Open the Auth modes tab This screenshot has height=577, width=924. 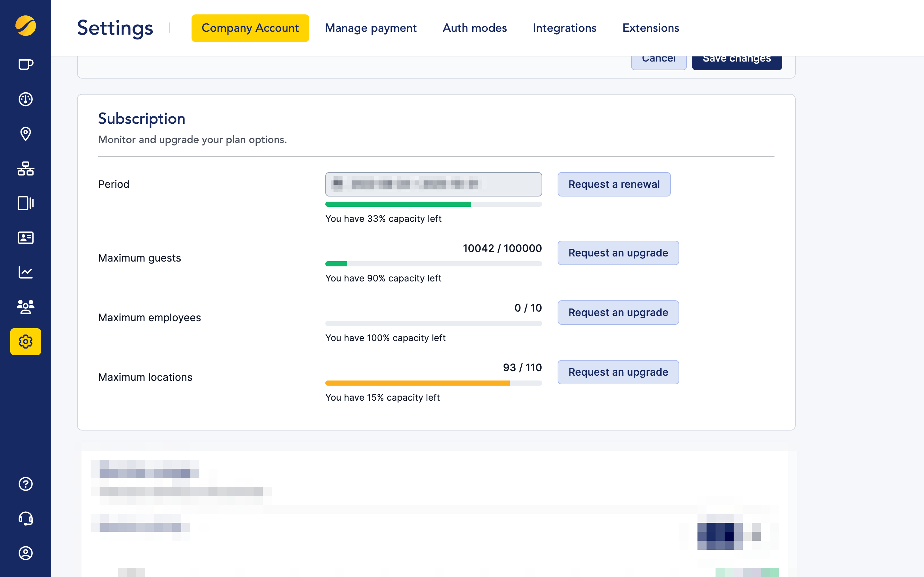click(x=475, y=28)
